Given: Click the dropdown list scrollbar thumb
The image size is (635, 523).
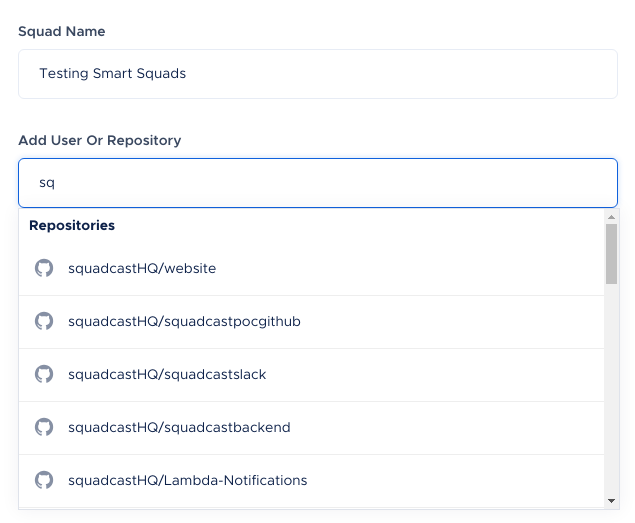Looking at the screenshot, I should (612, 254).
